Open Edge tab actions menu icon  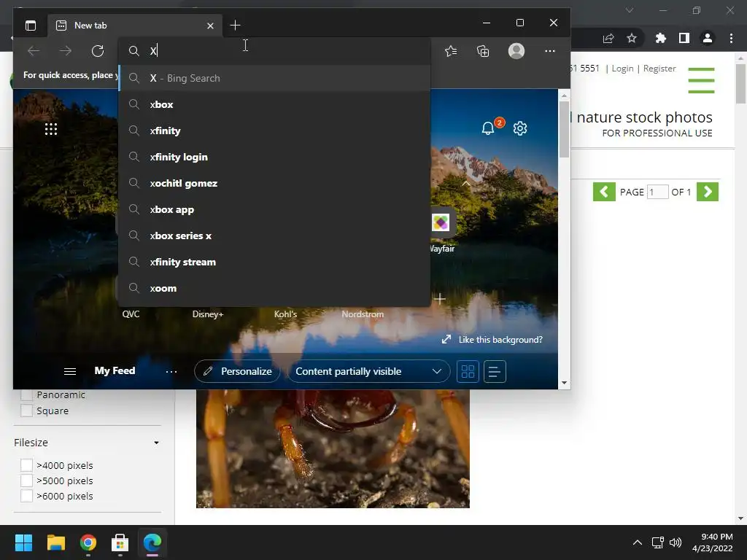pos(31,26)
